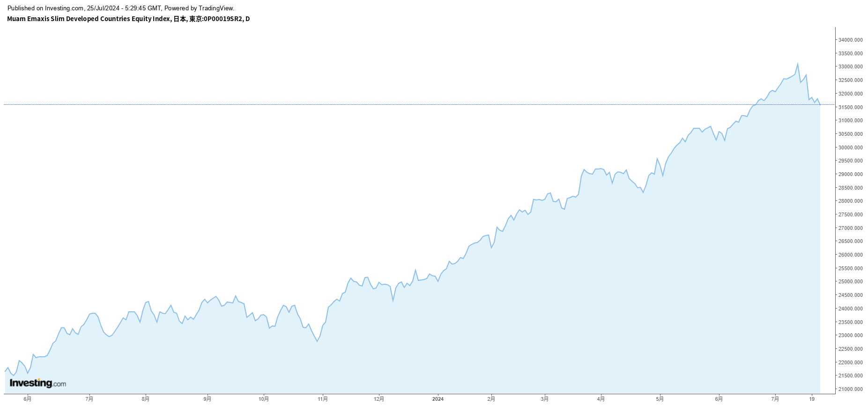The height and width of the screenshot is (405, 868).
Task: Click the 4月 label on time axis
Action: pos(601,399)
